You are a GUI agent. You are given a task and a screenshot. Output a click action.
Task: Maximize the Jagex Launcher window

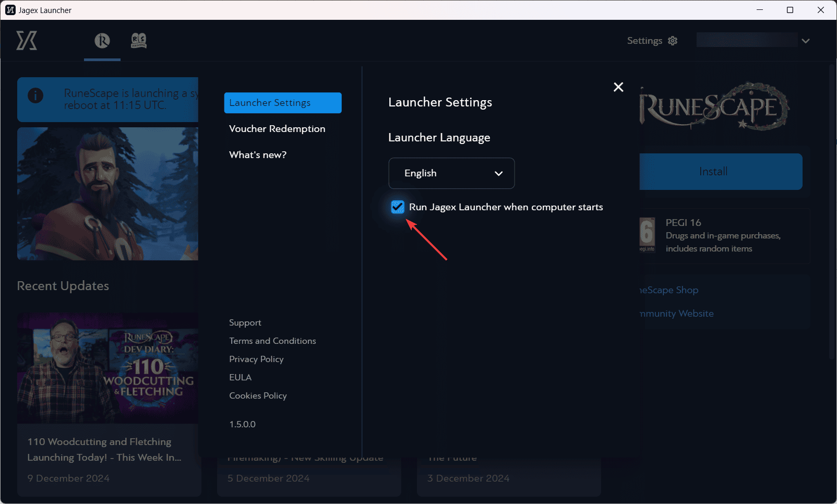point(790,10)
